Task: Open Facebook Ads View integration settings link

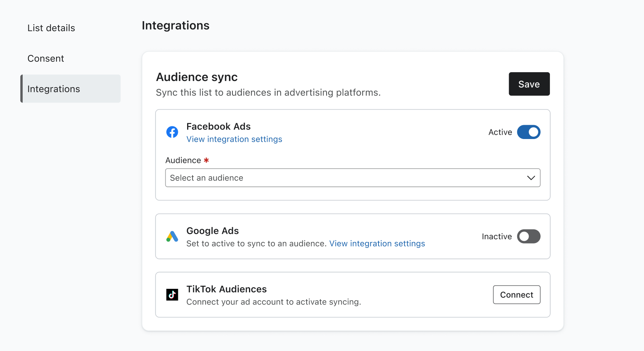Action: pyautogui.click(x=234, y=139)
